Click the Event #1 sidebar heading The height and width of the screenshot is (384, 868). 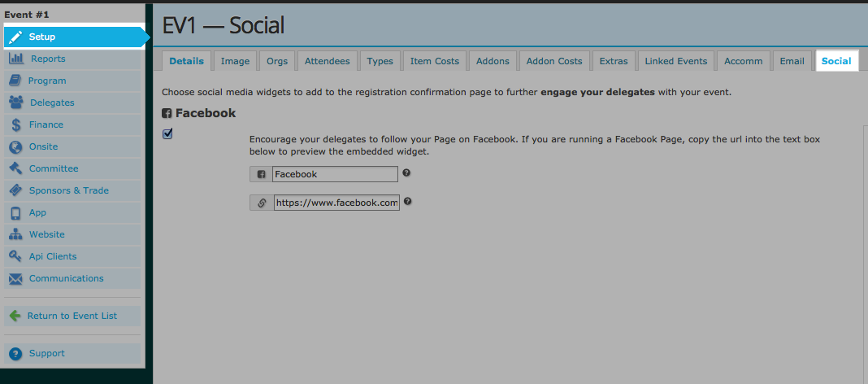pos(27,15)
